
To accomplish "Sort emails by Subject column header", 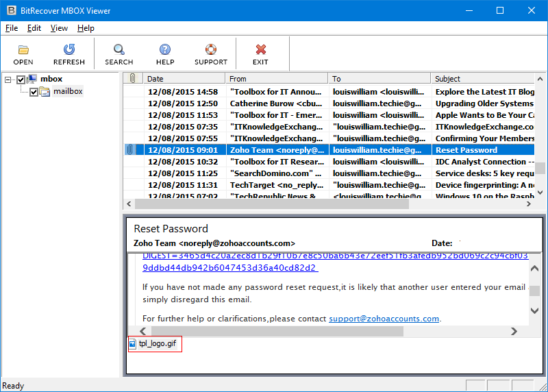I will pyautogui.click(x=483, y=78).
